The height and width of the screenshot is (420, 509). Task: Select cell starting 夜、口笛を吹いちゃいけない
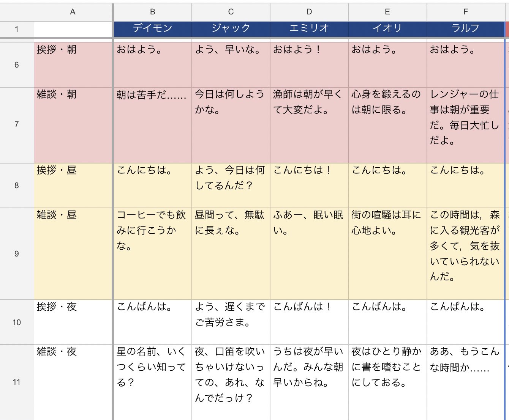[x=231, y=382]
